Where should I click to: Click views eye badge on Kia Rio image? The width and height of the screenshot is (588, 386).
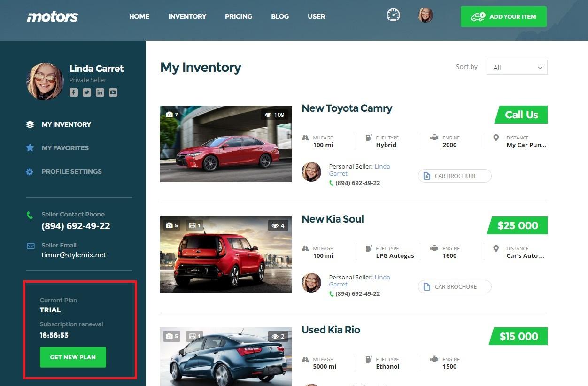coord(278,336)
